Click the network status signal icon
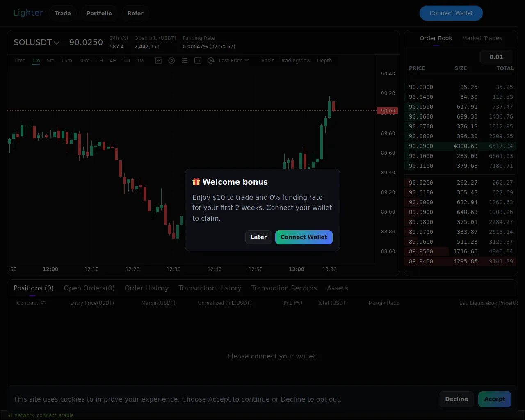Screen dimensions: 525x420 pyautogui.click(x=10, y=415)
